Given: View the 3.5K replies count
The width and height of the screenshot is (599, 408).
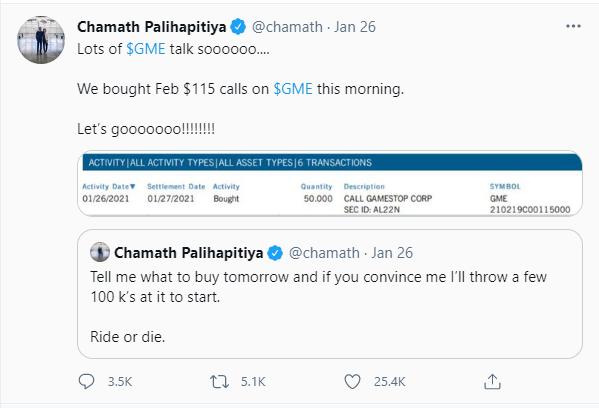Looking at the screenshot, I should click(120, 382).
